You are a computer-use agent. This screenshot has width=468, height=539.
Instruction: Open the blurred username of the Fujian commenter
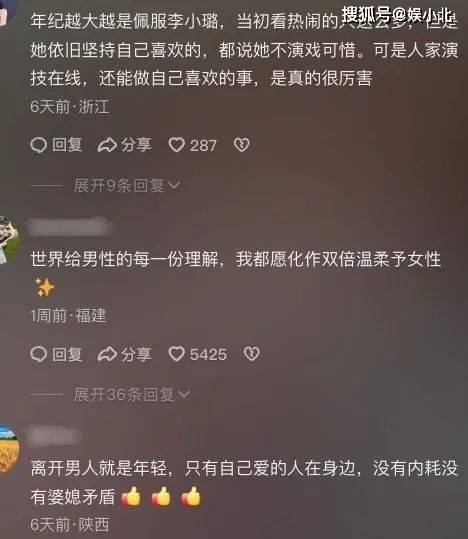(70, 227)
